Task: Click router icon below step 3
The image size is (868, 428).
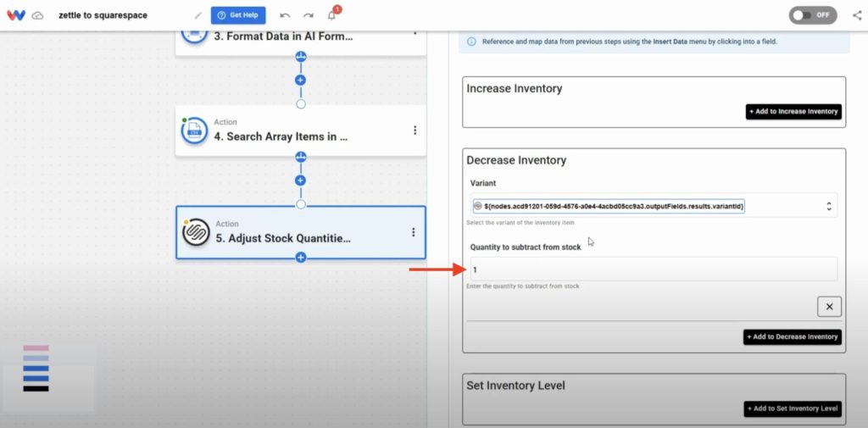Action: (x=301, y=57)
